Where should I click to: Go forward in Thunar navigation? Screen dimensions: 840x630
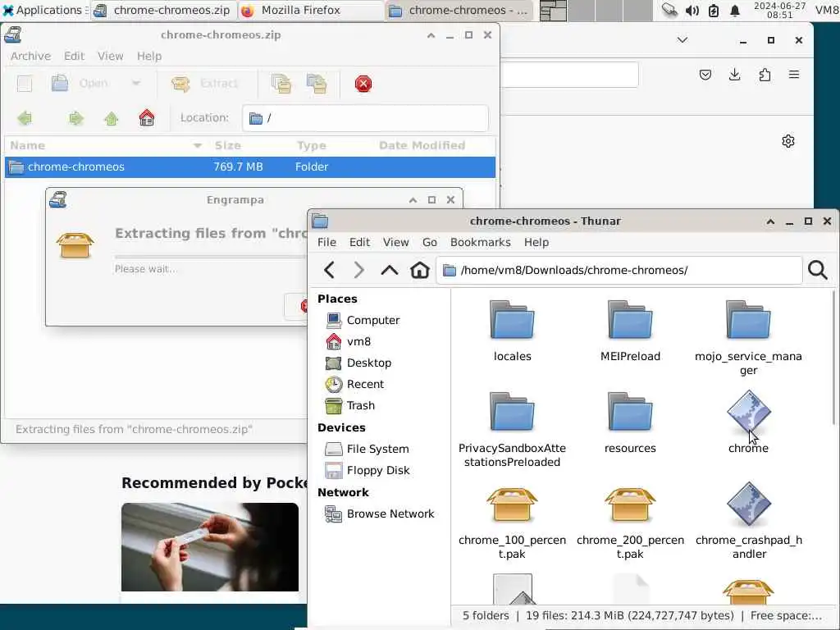359,270
